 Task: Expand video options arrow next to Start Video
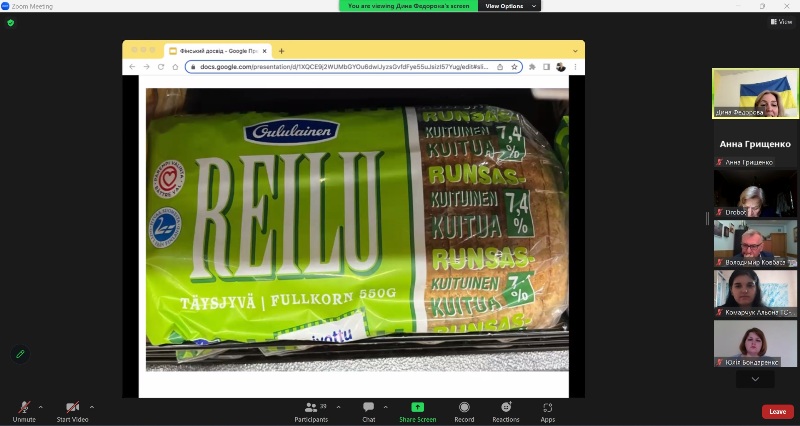tap(92, 407)
